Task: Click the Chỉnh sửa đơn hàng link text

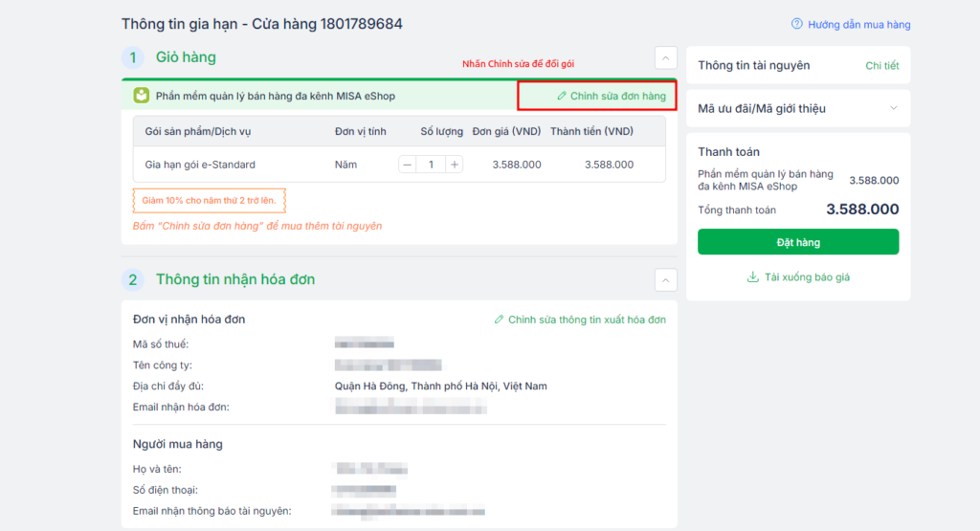Action: click(x=617, y=97)
